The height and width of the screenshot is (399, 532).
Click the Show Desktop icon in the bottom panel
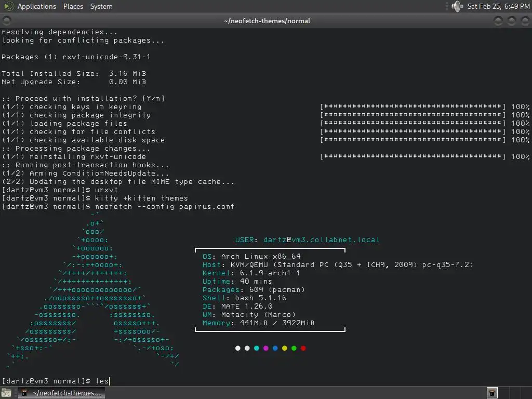tap(6, 393)
